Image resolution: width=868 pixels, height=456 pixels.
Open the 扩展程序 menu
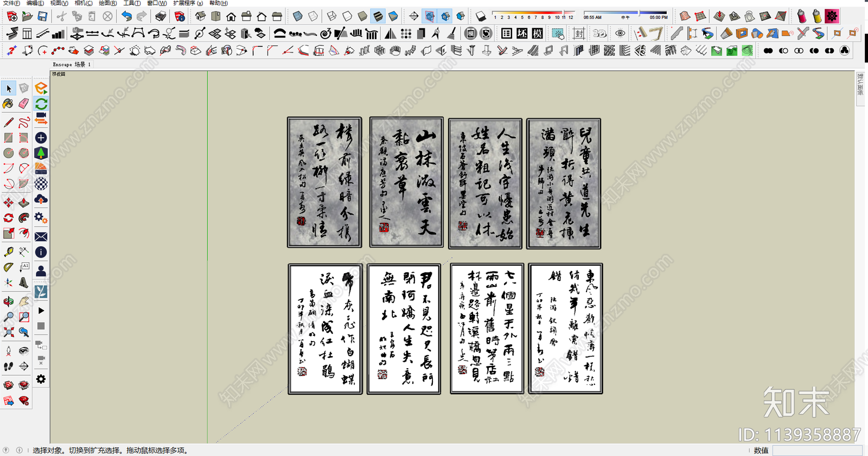[188, 3]
